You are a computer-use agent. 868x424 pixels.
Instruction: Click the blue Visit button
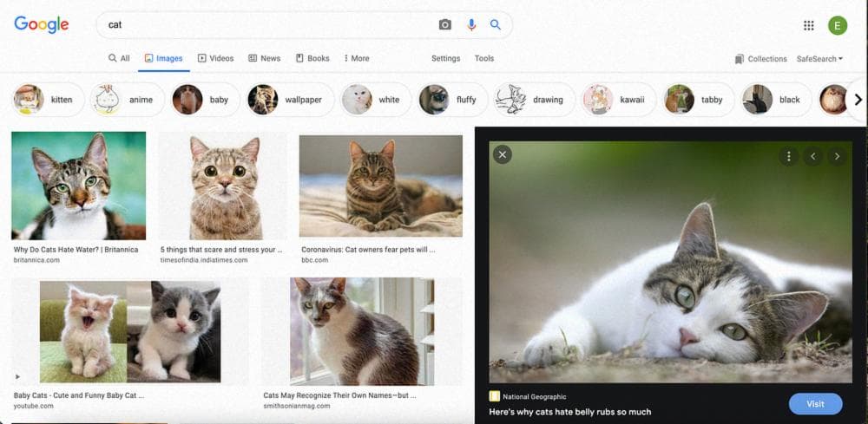coord(815,404)
